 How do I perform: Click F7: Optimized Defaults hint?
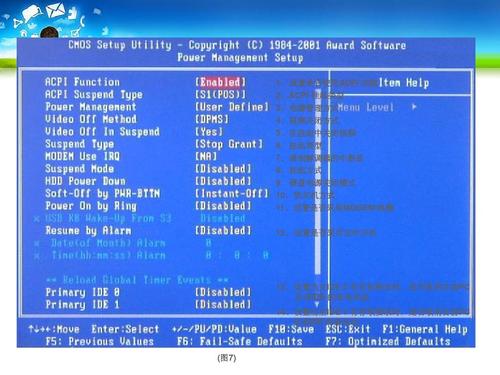[388, 341]
